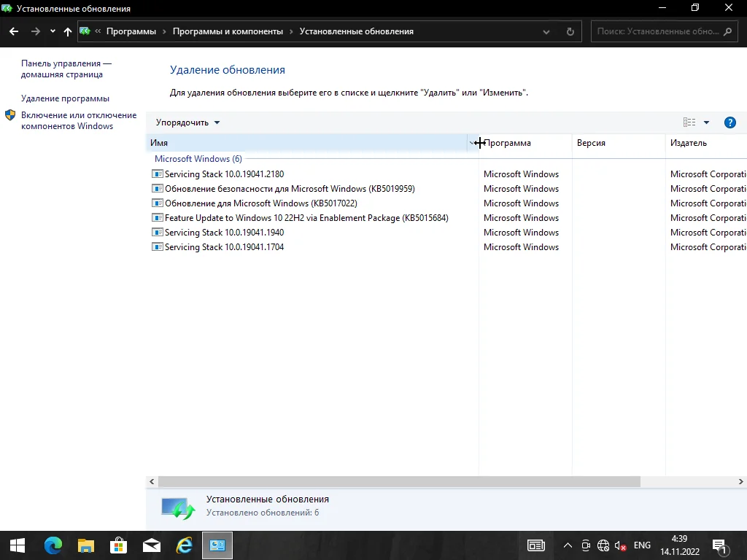Screen dimensions: 747x560
Task: Open the news and interests taskbar icon
Action: pos(536,545)
